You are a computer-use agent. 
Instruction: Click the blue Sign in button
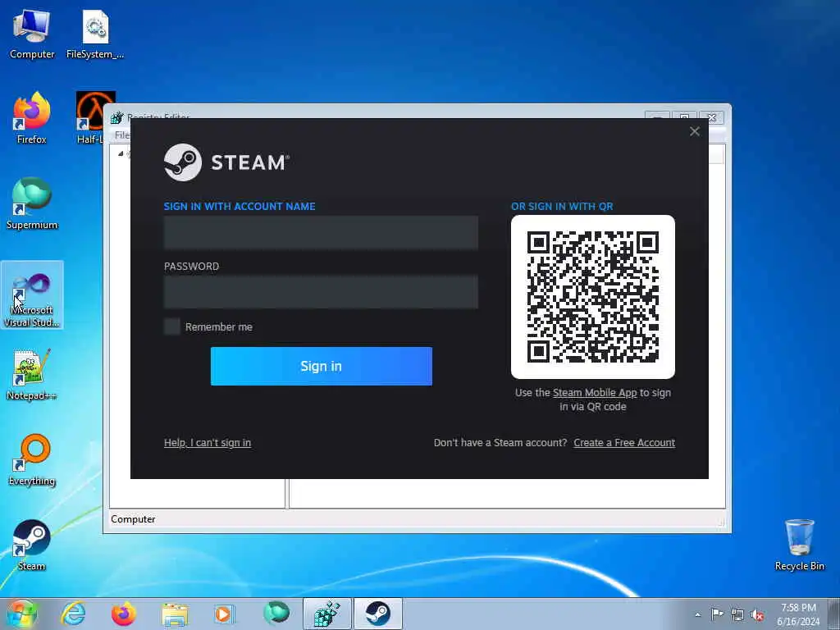point(322,366)
